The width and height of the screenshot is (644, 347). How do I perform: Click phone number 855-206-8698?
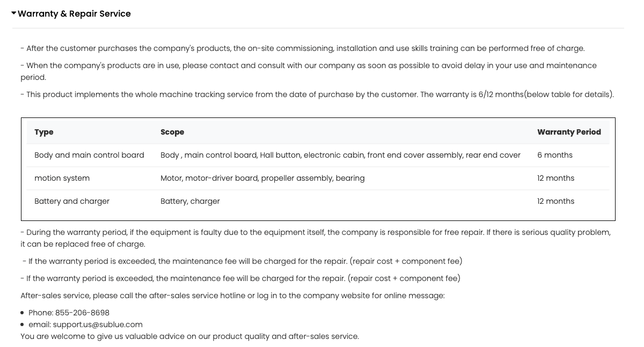pos(82,313)
